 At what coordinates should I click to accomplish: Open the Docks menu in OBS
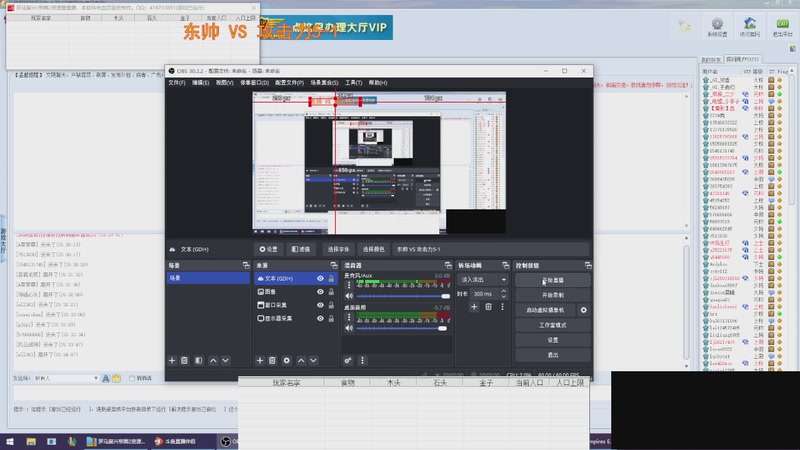pos(254,83)
